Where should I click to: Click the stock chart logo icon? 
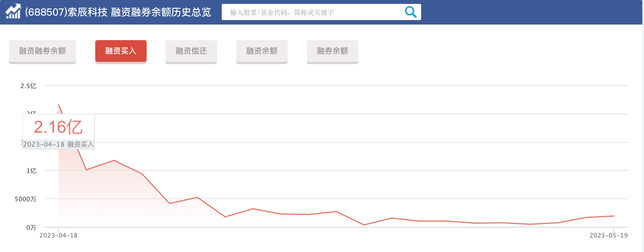pos(13,12)
